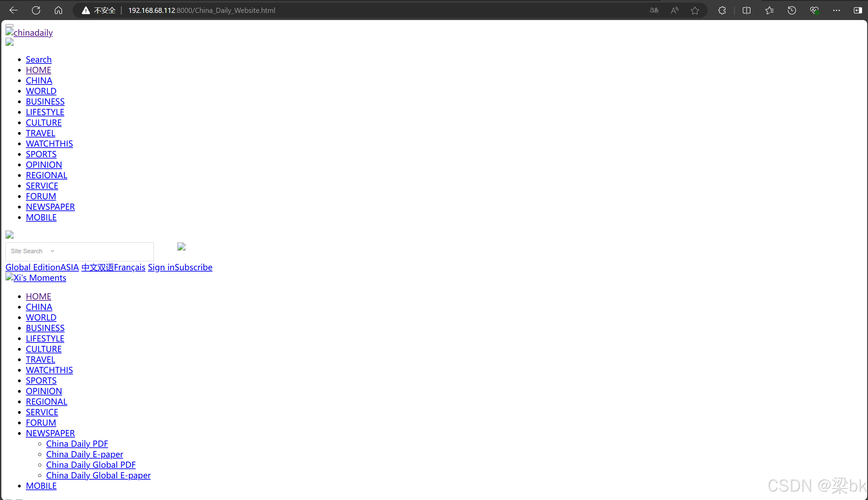Open LIFESTYLE in the second navigation list

(45, 339)
